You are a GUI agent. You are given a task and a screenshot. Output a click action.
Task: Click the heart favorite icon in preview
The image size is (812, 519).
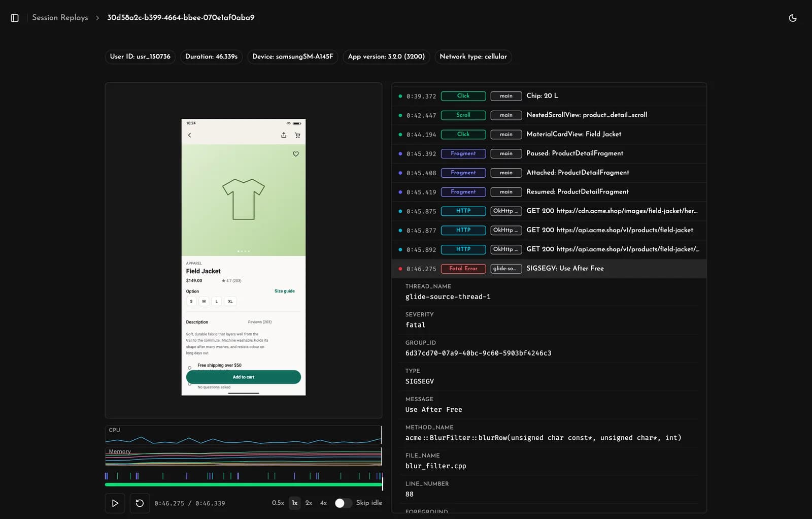pyautogui.click(x=296, y=154)
